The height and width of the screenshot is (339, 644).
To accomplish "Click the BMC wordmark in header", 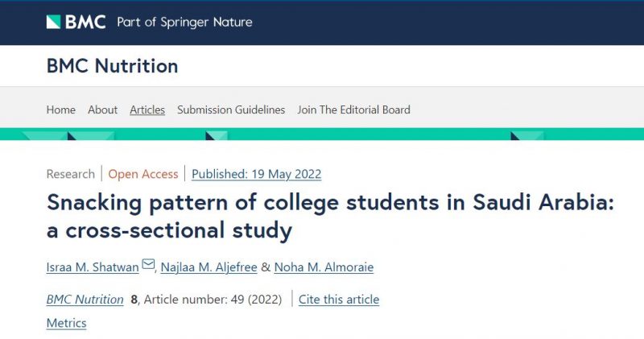I will 85,22.
